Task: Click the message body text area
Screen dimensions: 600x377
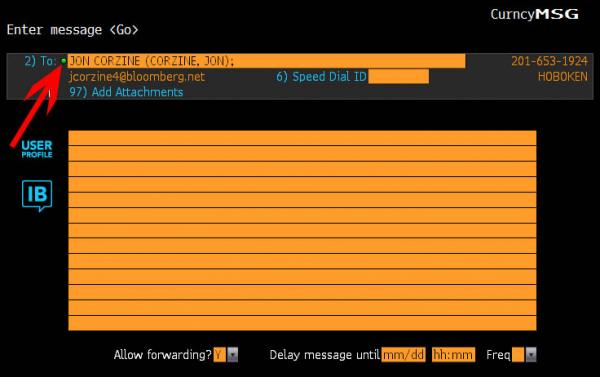Action: 302,230
